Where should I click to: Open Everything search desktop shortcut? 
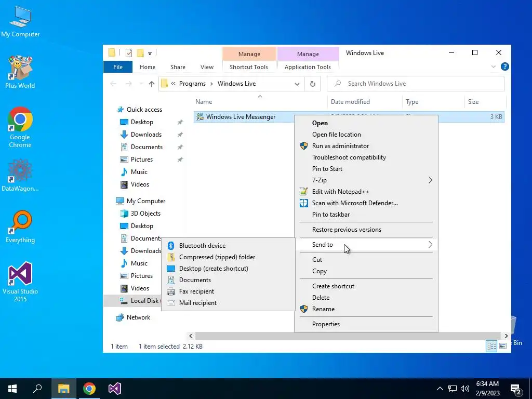[20, 227]
